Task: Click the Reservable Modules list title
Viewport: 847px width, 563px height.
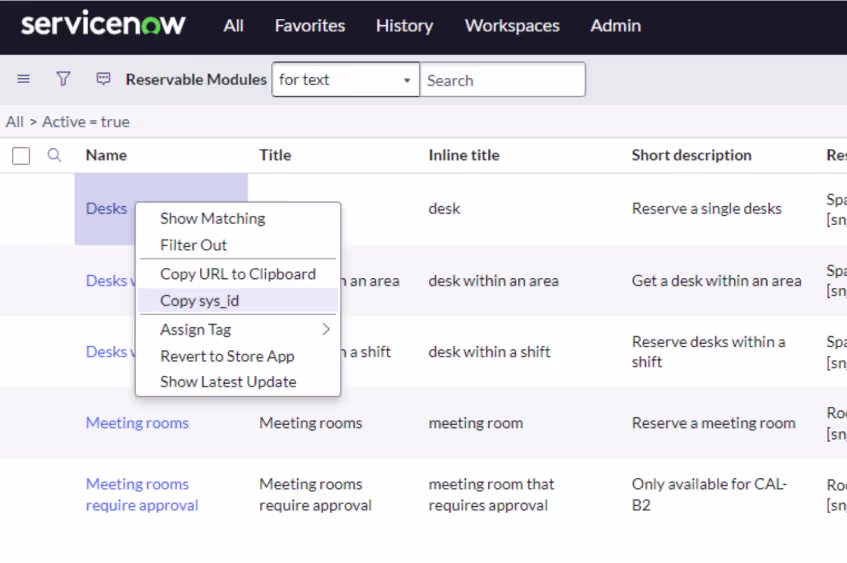Action: pos(196,79)
